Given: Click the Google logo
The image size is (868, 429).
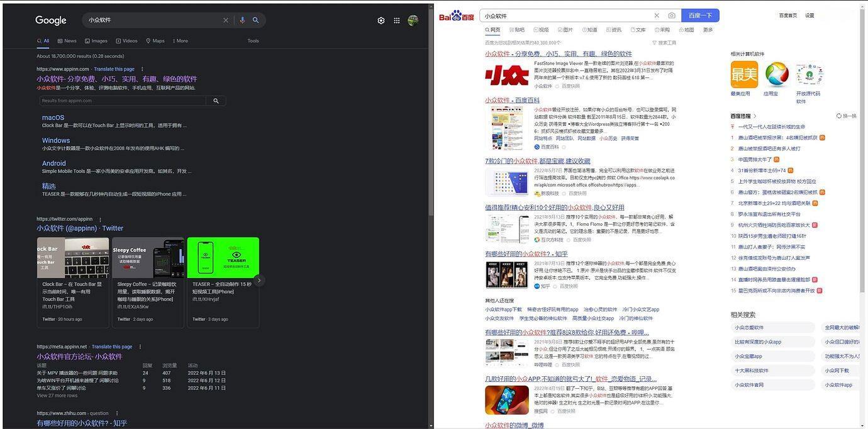Looking at the screenshot, I should [x=51, y=21].
